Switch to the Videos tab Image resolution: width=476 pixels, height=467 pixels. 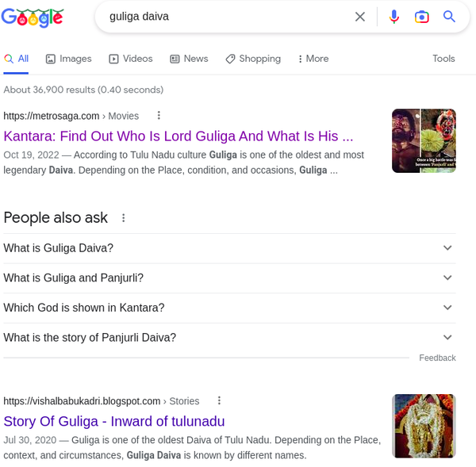click(131, 59)
